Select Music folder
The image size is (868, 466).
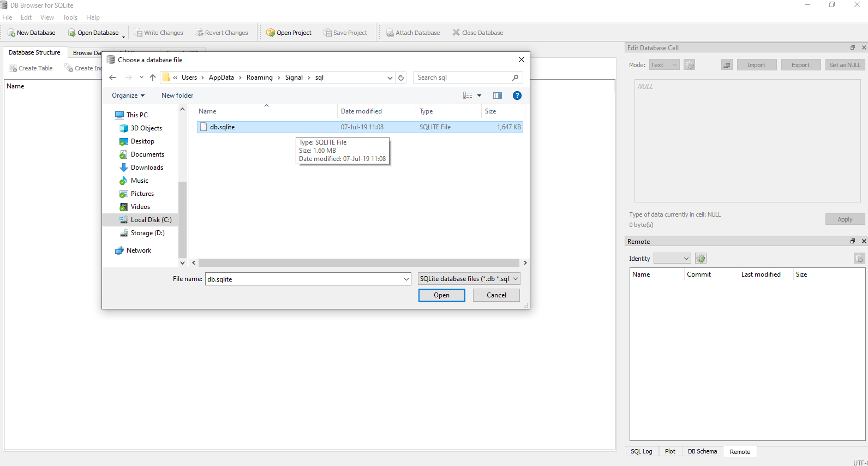click(x=139, y=181)
